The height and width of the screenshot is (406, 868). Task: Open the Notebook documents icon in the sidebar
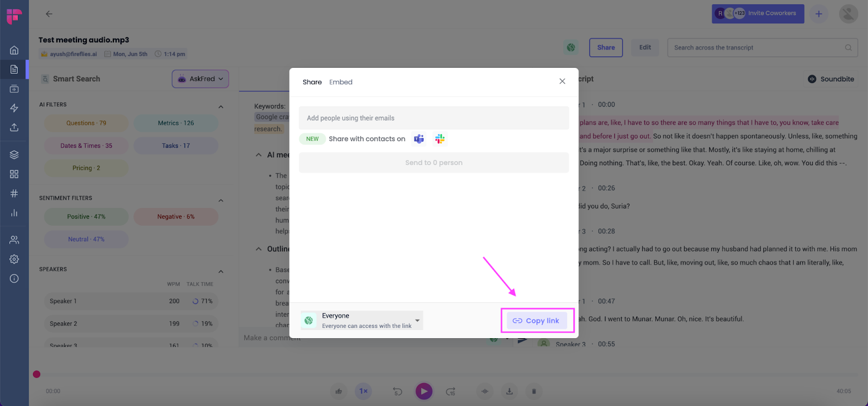pos(14,69)
